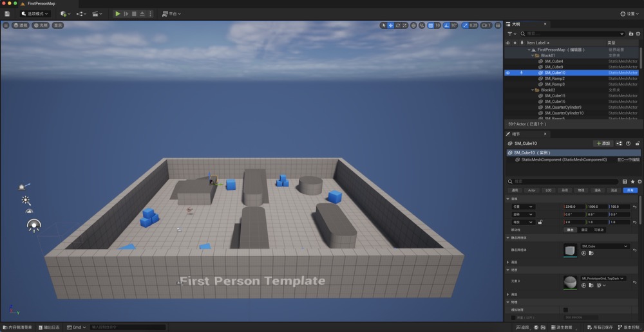Click the green Play button
The image size is (644, 332).
(117, 14)
